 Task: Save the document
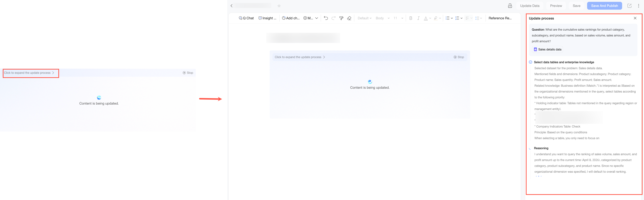coord(577,6)
